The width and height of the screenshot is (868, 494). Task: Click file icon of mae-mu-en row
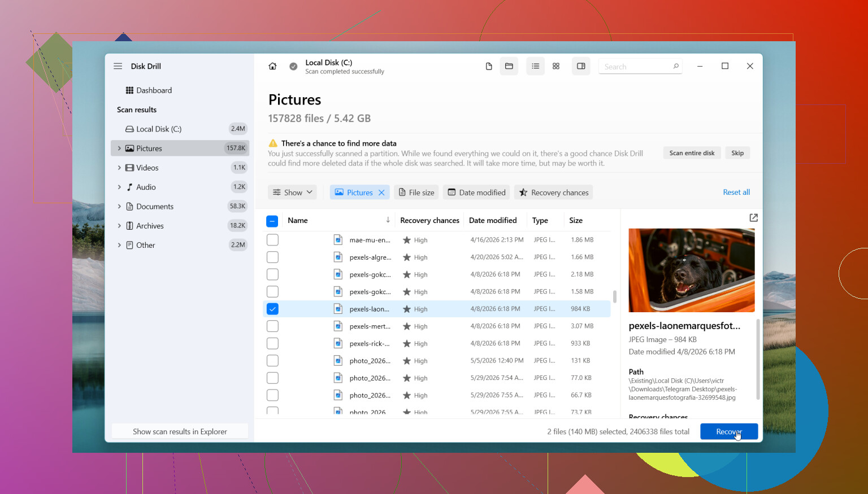click(338, 240)
